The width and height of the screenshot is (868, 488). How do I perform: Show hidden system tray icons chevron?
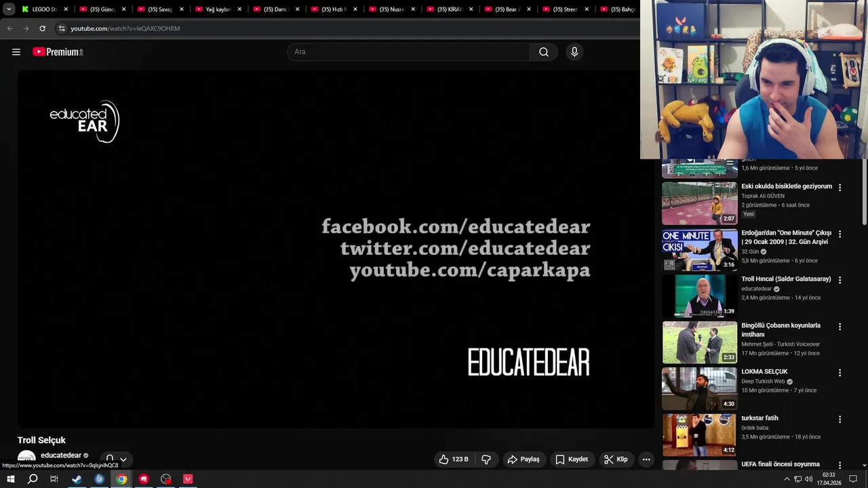tap(787, 479)
